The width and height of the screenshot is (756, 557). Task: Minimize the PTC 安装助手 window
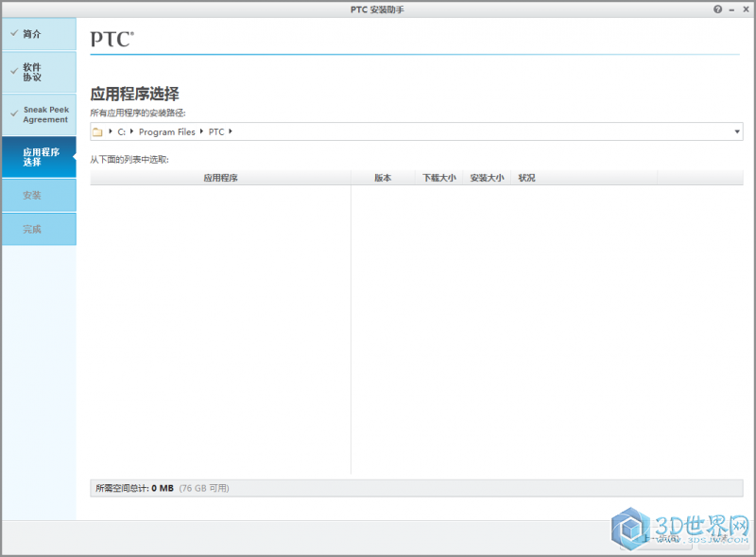pos(731,9)
